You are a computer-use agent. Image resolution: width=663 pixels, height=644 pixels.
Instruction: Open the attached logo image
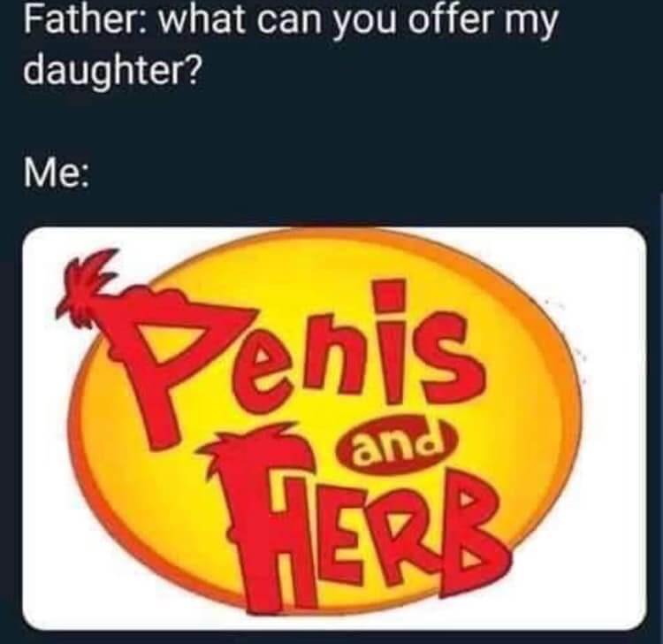click(x=334, y=428)
